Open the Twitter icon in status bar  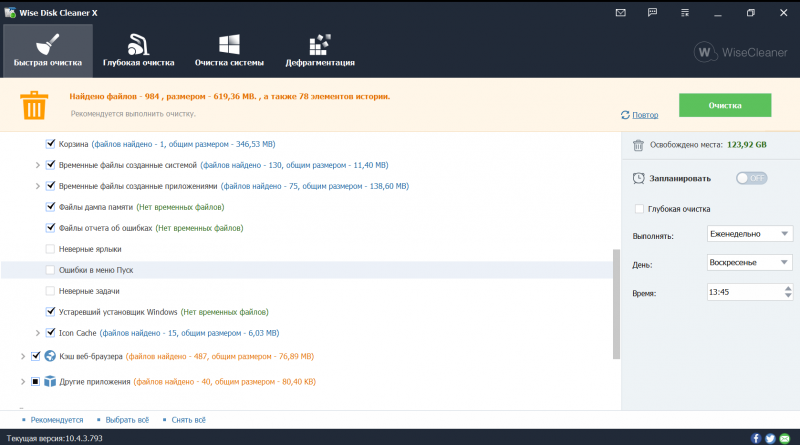coord(770,438)
